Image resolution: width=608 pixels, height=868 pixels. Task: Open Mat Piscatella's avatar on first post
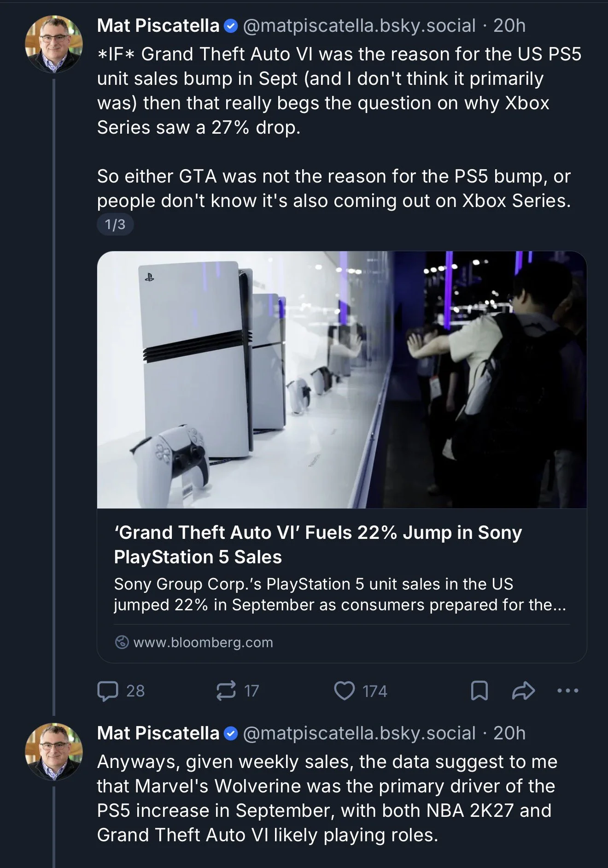[x=53, y=44]
